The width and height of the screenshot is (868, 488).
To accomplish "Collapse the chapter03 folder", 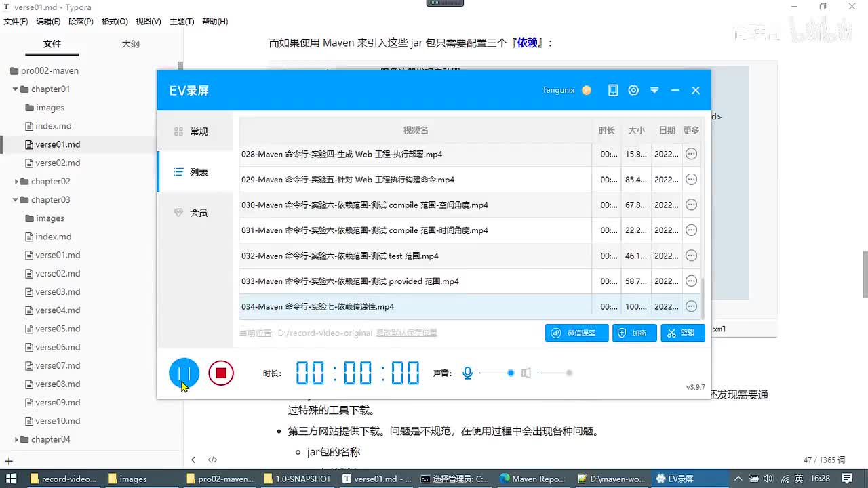I will (x=16, y=199).
